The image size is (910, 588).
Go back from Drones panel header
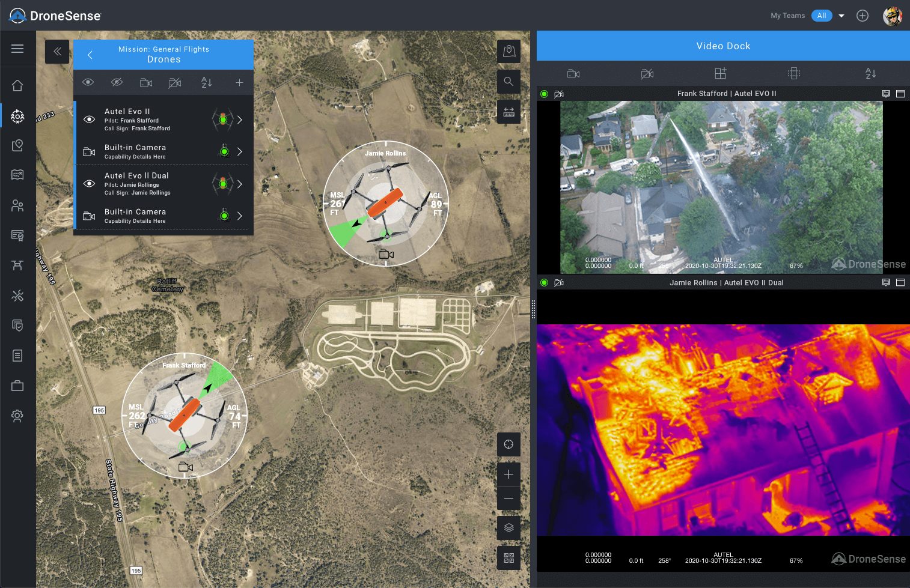coord(90,55)
